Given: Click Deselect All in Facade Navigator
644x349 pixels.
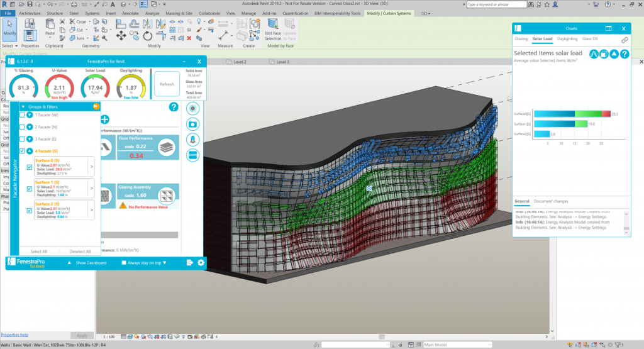Looking at the screenshot, I should (x=80, y=252).
